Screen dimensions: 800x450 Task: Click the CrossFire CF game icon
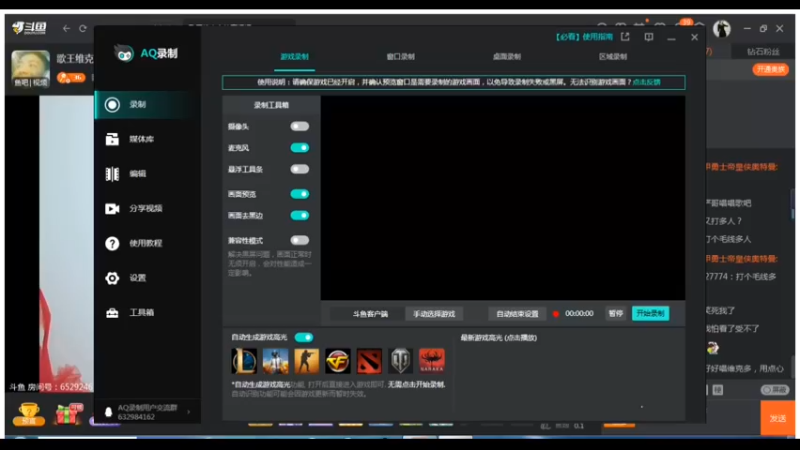click(x=338, y=361)
